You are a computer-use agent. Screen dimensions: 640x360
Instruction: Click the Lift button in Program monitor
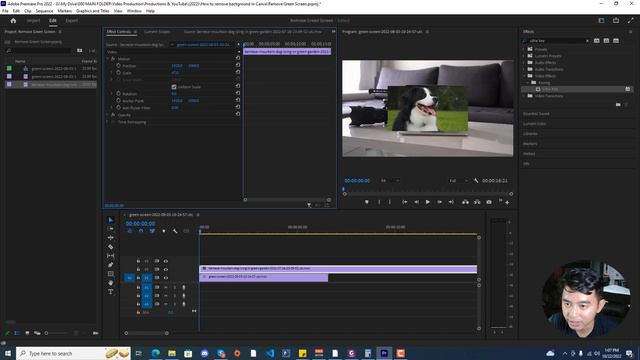pos(465,202)
